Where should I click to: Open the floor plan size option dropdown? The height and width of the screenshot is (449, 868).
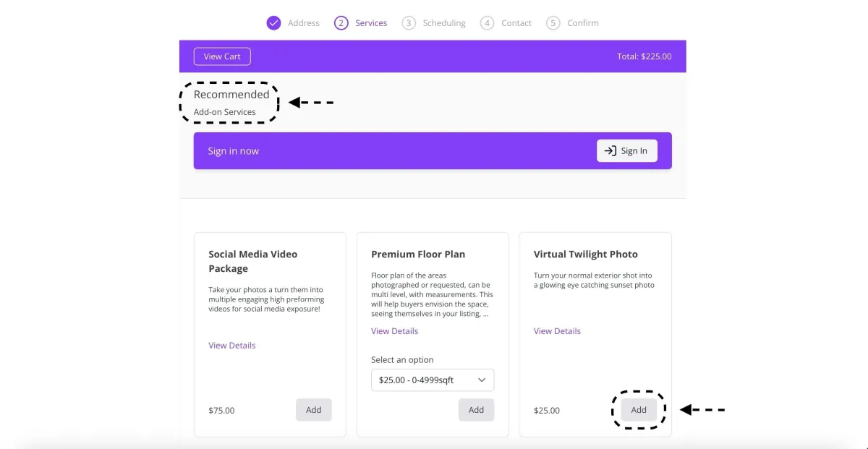tap(423, 380)
